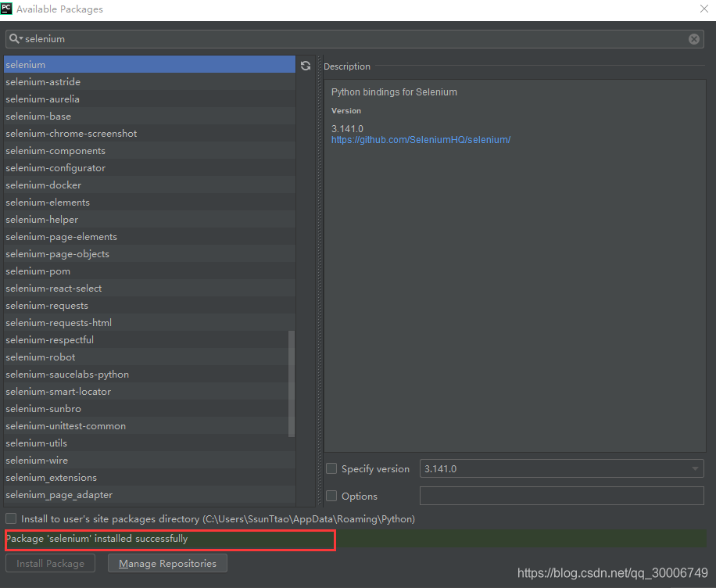Close the Available Packages dialog

click(704, 9)
